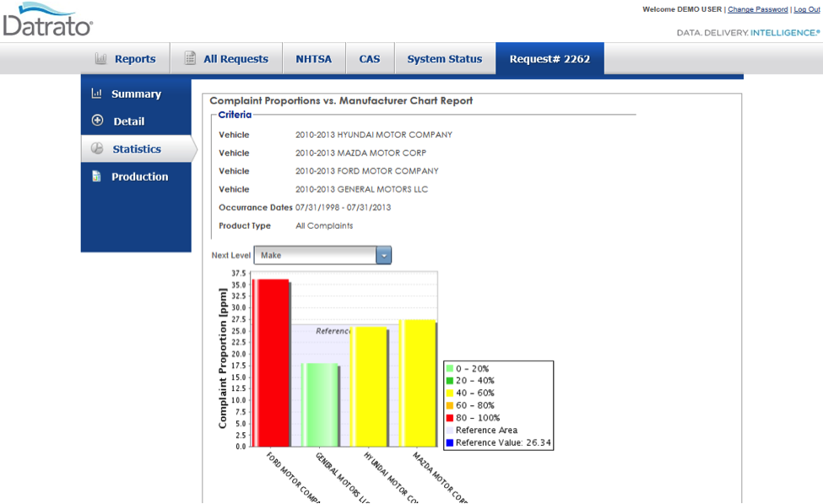Image resolution: width=823 pixels, height=504 pixels.
Task: Click the Reference Area legend swatch
Action: click(x=450, y=430)
